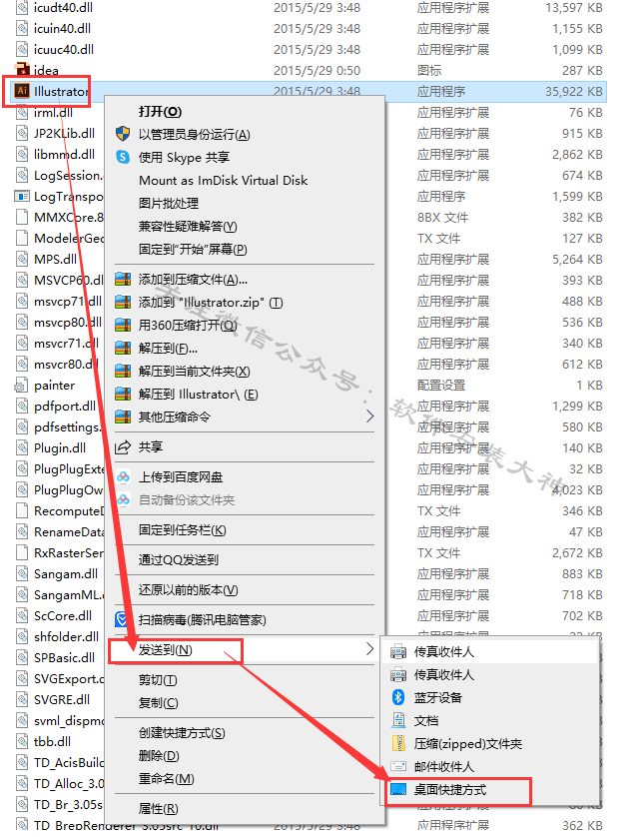Choose 固定到"开始"屏幕(P)
The image size is (644, 837).
pyautogui.click(x=193, y=249)
